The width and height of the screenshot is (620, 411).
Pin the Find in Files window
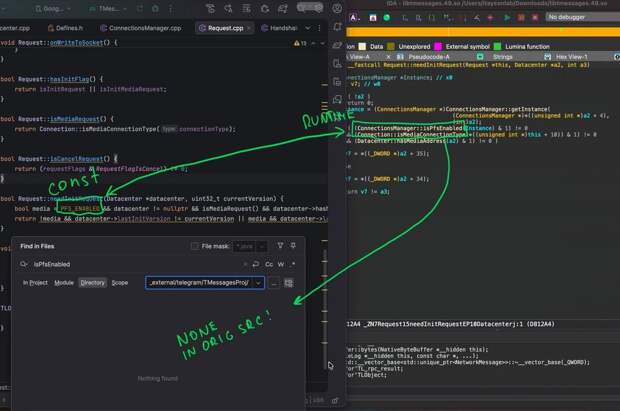point(295,246)
